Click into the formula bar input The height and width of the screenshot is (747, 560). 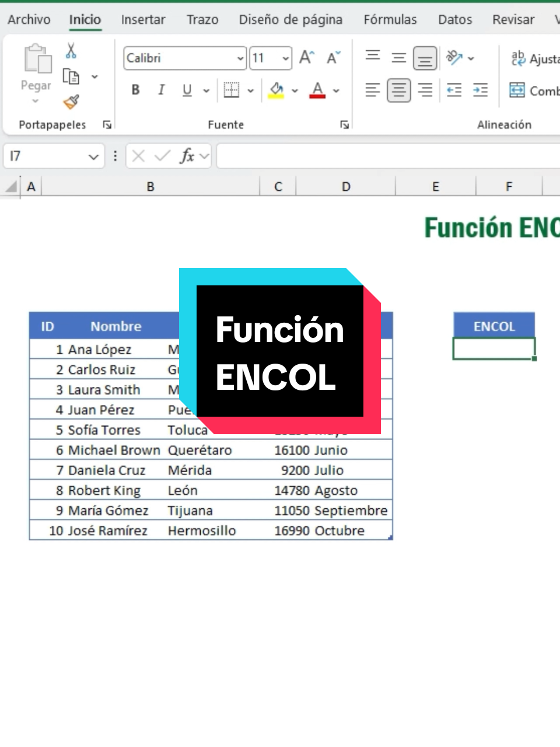coord(388,156)
